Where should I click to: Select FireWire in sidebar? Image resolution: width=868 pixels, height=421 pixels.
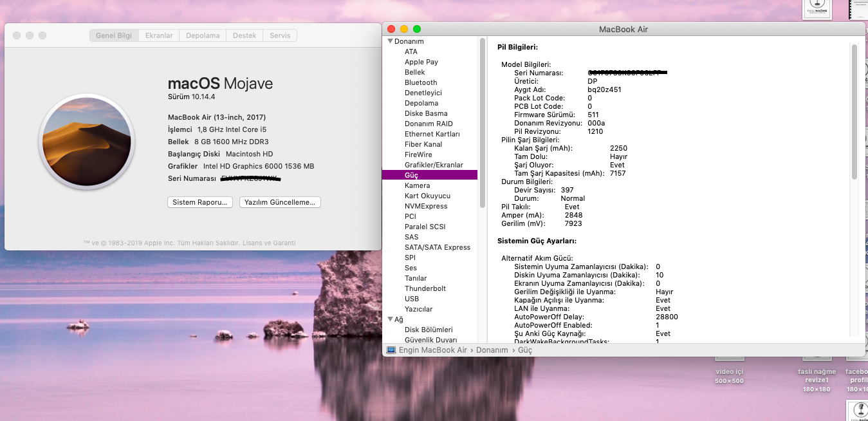418,154
